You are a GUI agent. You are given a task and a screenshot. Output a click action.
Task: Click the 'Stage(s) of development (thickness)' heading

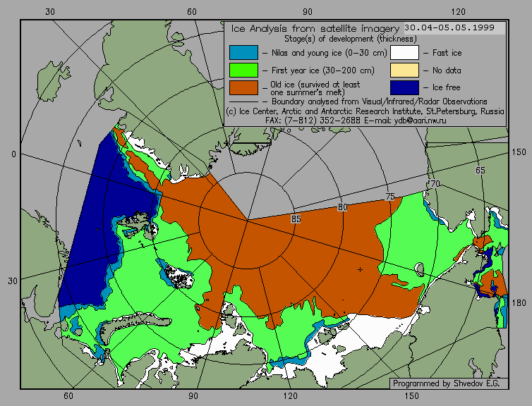pyautogui.click(x=351, y=39)
